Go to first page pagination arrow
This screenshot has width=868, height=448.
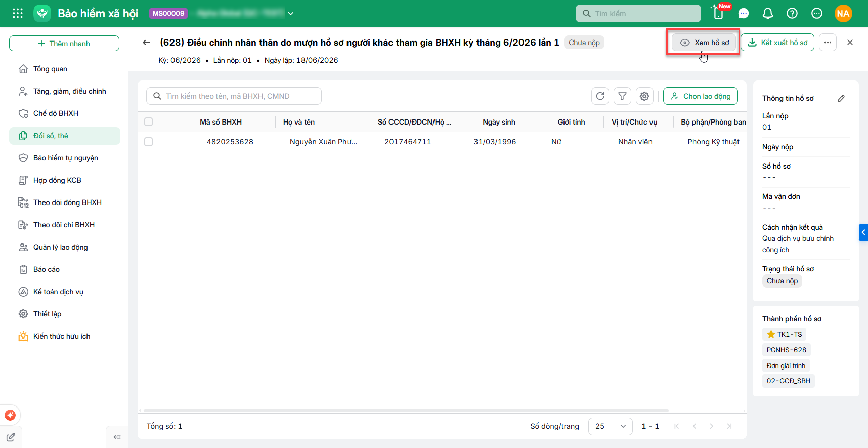point(677,426)
